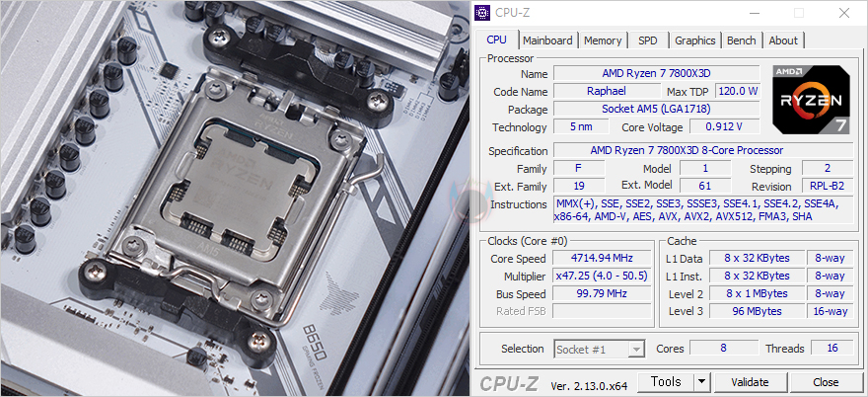Click the Tools button
The image size is (868, 397).
point(666,381)
